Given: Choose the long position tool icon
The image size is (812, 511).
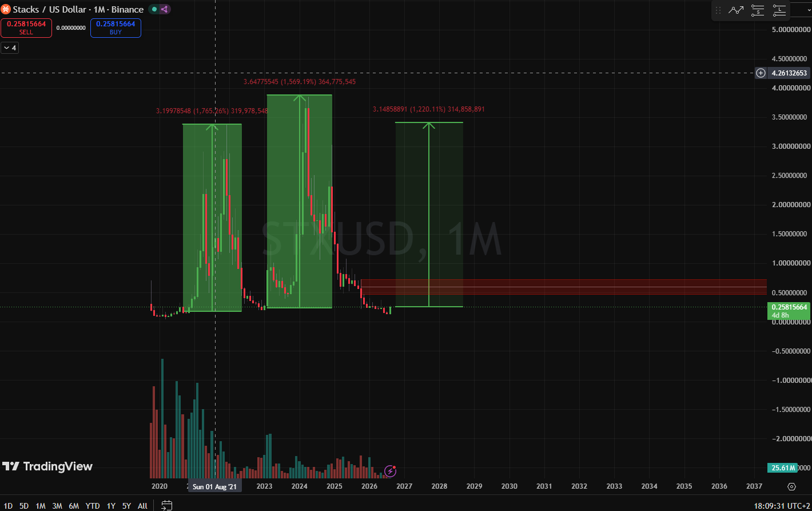Looking at the screenshot, I should [x=779, y=10].
